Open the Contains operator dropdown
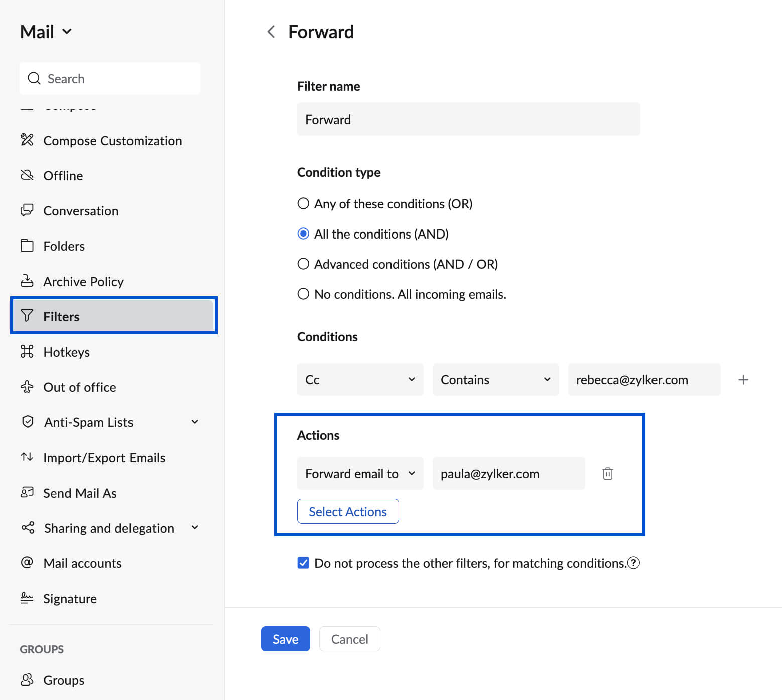Image resolution: width=782 pixels, height=700 pixels. (495, 380)
